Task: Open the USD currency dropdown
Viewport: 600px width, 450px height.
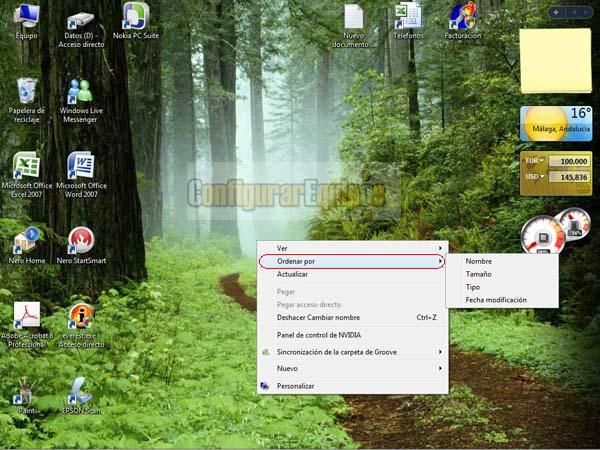Action: (x=535, y=177)
